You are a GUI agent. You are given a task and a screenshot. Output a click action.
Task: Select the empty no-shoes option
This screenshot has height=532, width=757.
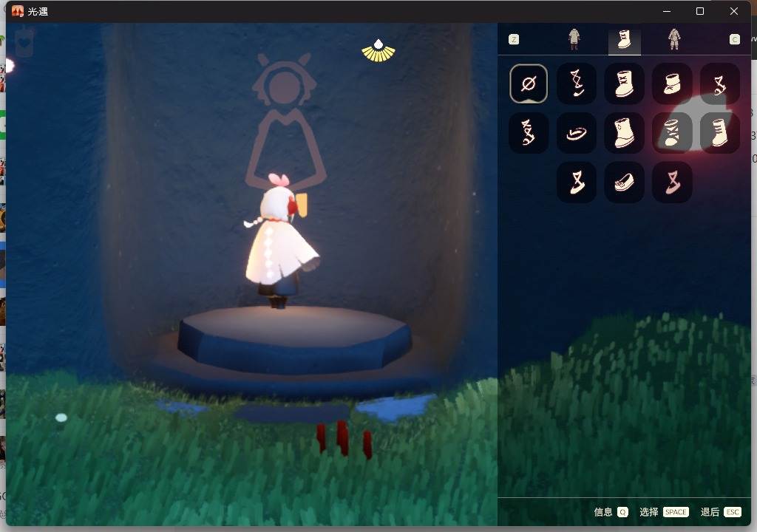coord(528,83)
